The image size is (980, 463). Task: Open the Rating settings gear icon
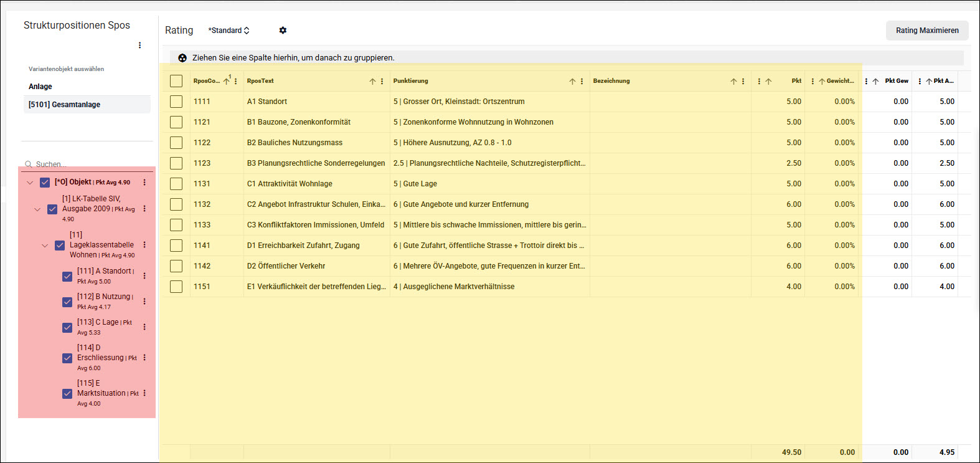click(x=283, y=31)
